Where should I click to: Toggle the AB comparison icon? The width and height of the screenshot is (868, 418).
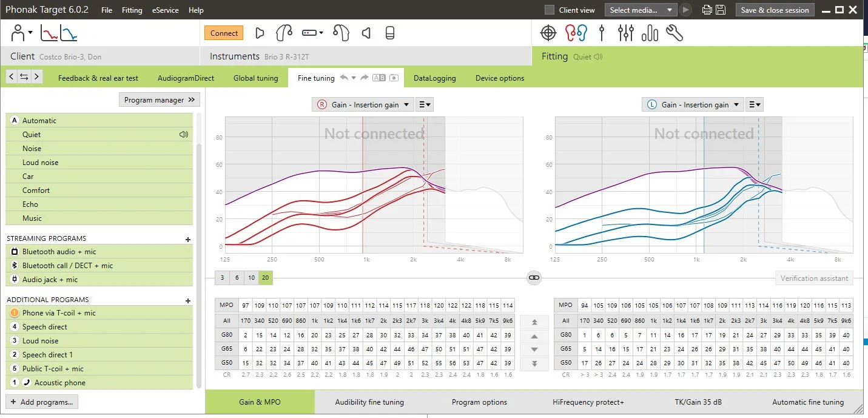click(x=379, y=78)
